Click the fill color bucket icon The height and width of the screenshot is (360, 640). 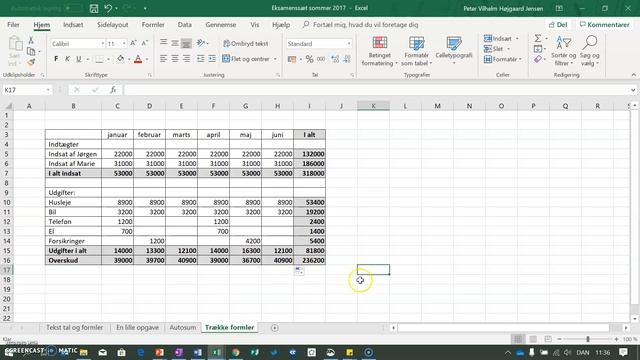(x=120, y=59)
